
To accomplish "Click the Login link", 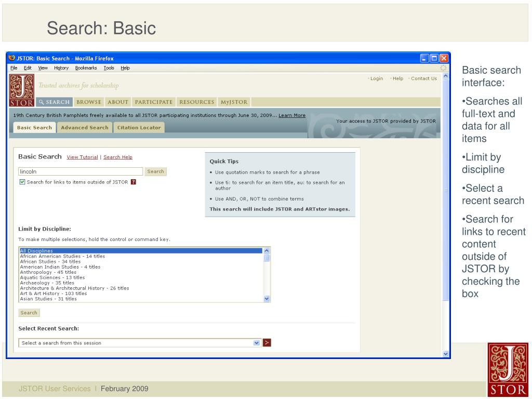I will [377, 78].
